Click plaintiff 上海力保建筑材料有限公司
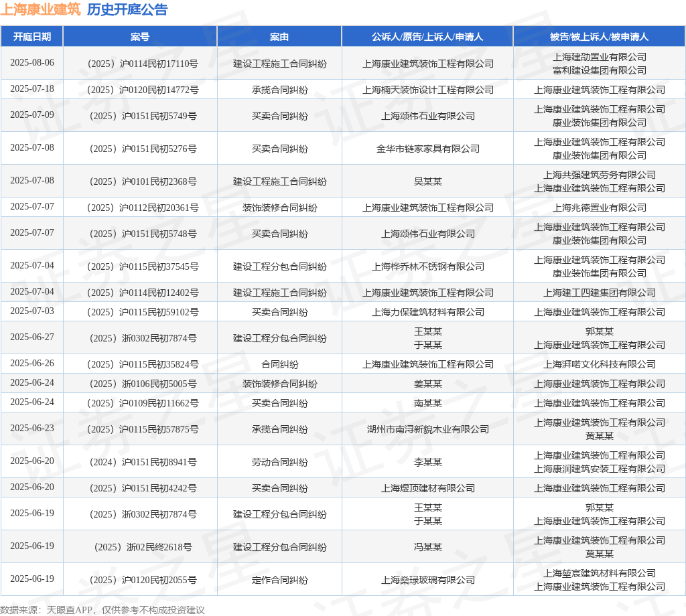The width and height of the screenshot is (686, 616). pyautogui.click(x=428, y=312)
